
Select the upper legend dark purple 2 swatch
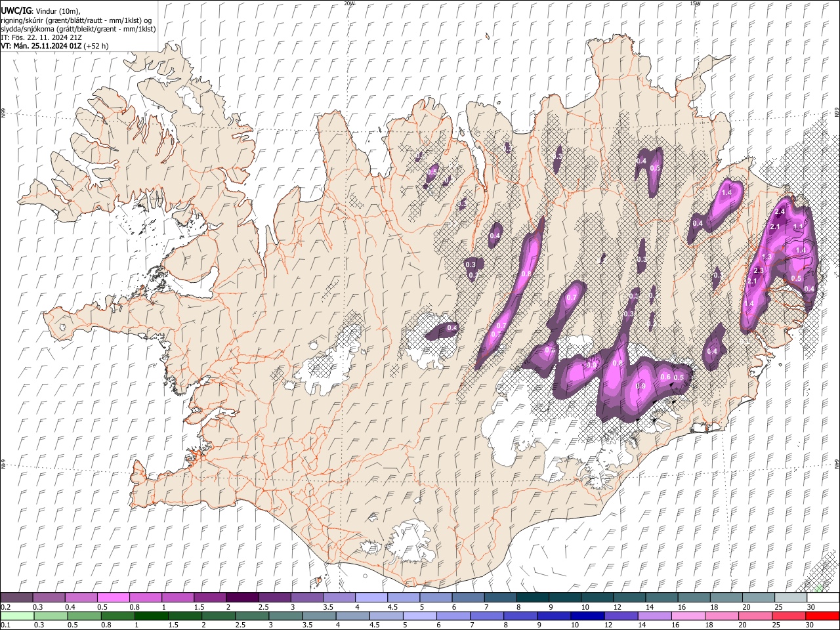pyautogui.click(x=241, y=597)
